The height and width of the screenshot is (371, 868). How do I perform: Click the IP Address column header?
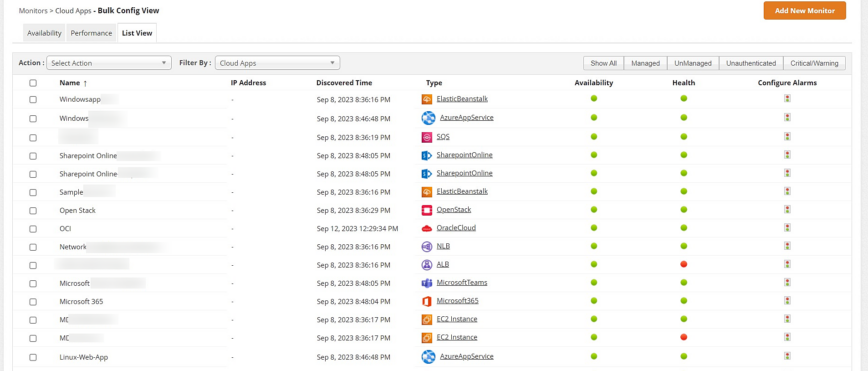tap(249, 83)
